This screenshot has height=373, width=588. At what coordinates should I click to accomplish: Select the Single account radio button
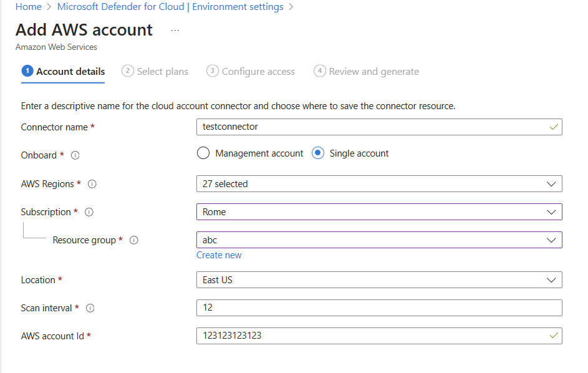(318, 153)
